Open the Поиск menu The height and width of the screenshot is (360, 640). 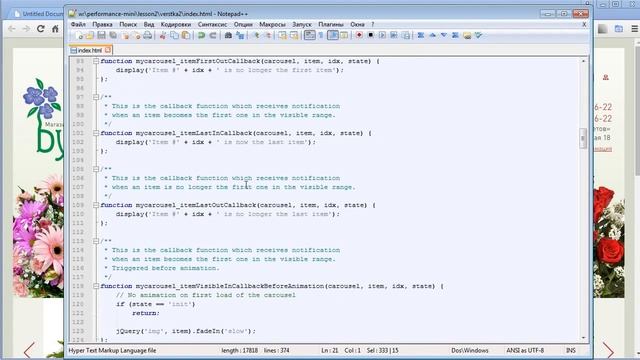pyautogui.click(x=128, y=24)
